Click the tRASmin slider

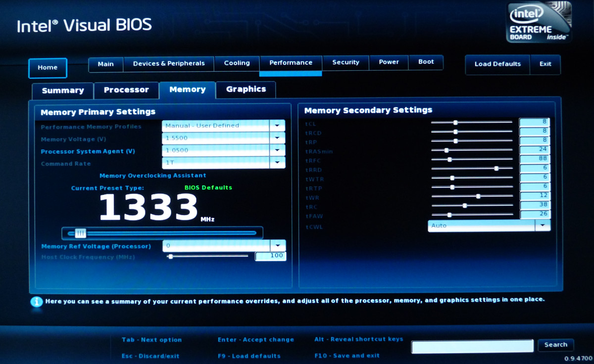[x=471, y=150]
